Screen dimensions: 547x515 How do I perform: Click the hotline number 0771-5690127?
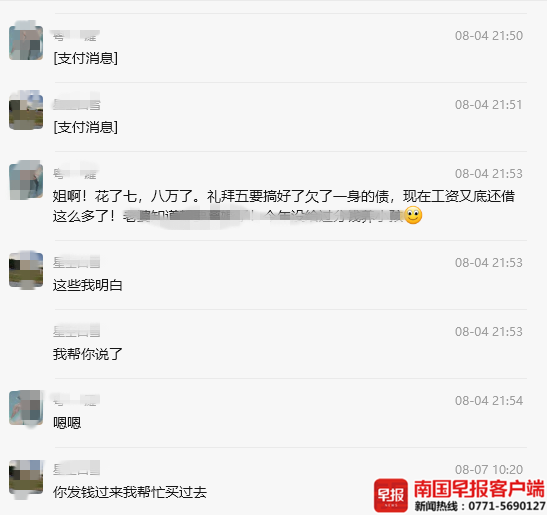[507, 506]
